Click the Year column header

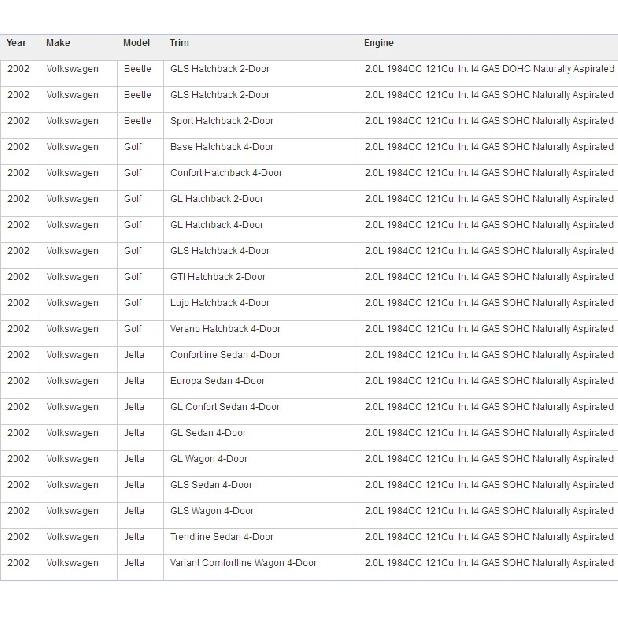pyautogui.click(x=16, y=43)
